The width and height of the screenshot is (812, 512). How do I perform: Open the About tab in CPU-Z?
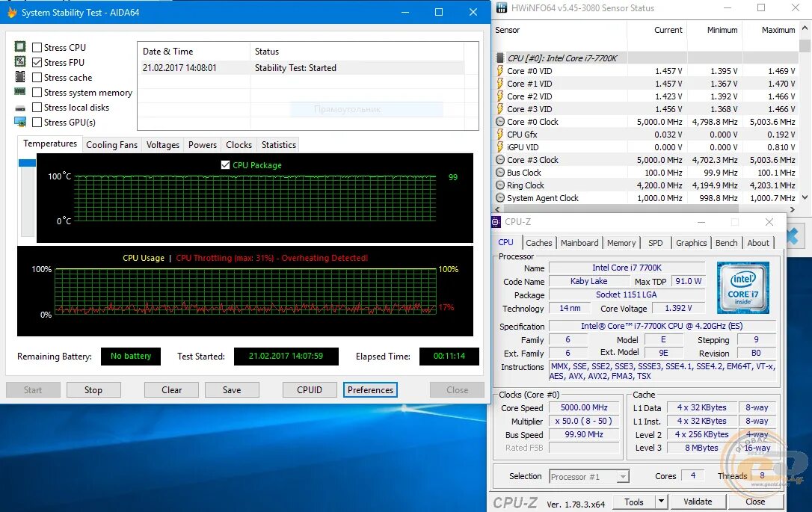[x=758, y=243]
